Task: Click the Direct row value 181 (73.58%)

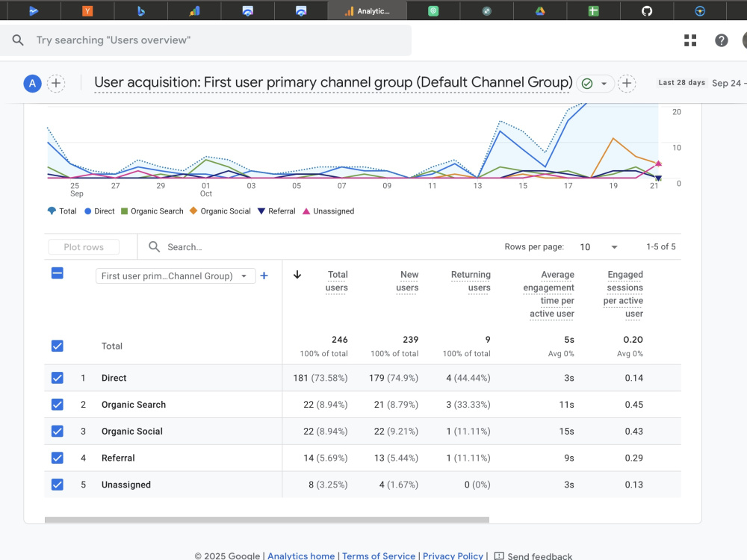Action: (320, 378)
